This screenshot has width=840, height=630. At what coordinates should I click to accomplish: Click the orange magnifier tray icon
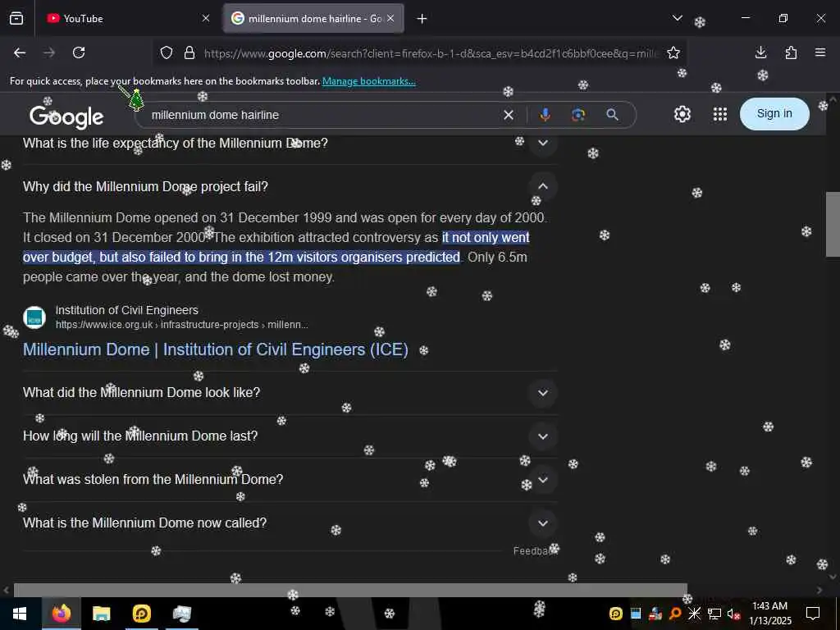click(675, 614)
